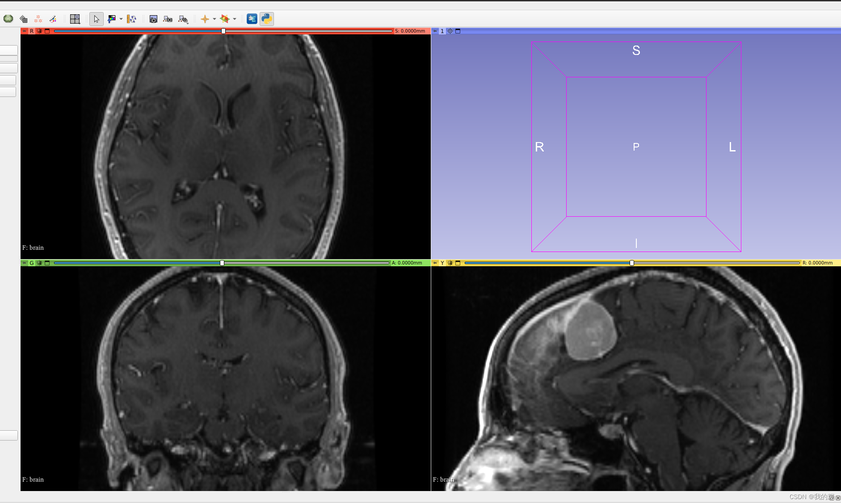Pin the 3D view controller bar
The width and height of the screenshot is (841, 504).
click(x=435, y=31)
